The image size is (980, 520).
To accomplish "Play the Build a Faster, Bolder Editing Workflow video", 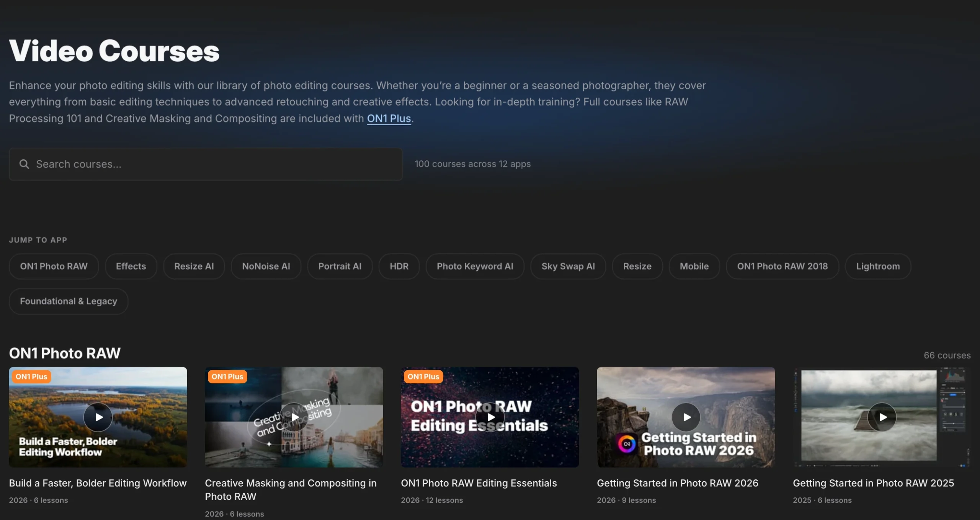I will [98, 417].
